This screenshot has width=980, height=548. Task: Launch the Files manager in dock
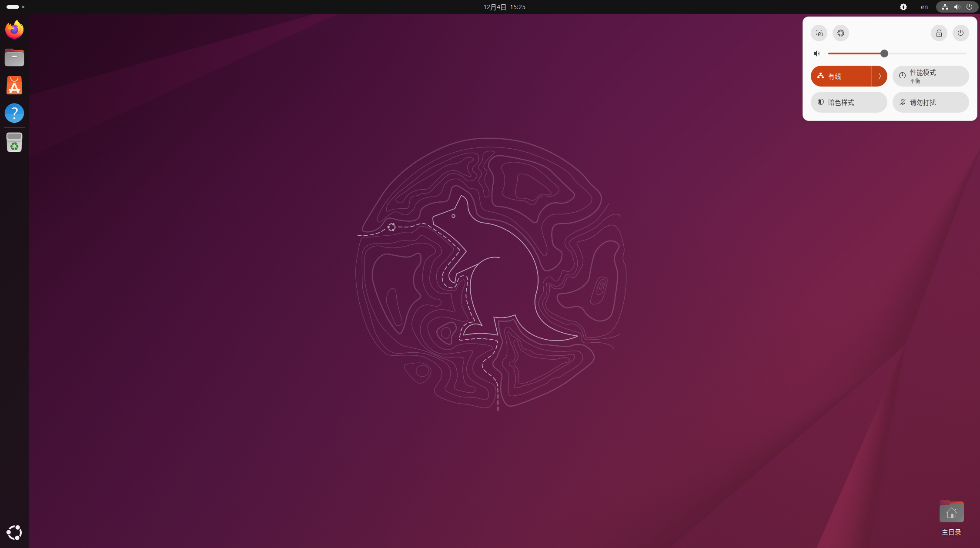click(x=14, y=57)
